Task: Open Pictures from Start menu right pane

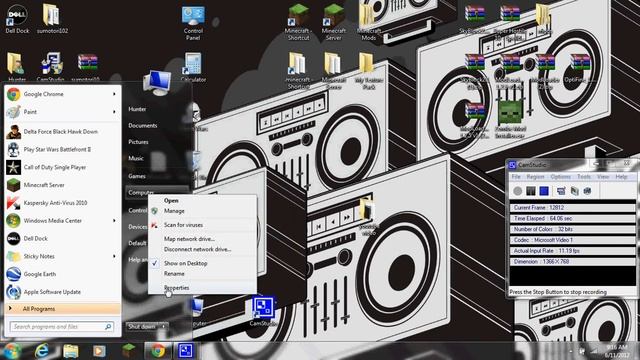Action: pyautogui.click(x=138, y=142)
